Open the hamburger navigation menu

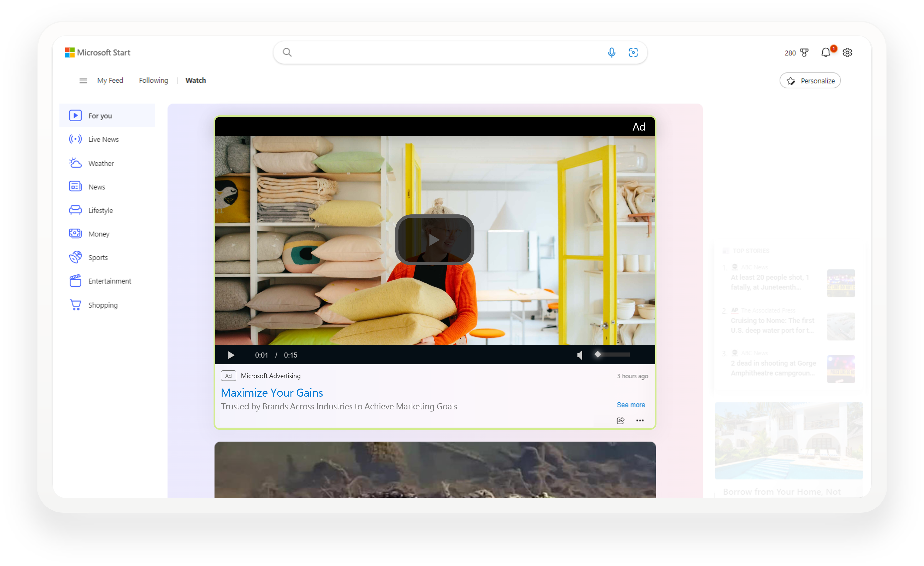(x=83, y=80)
